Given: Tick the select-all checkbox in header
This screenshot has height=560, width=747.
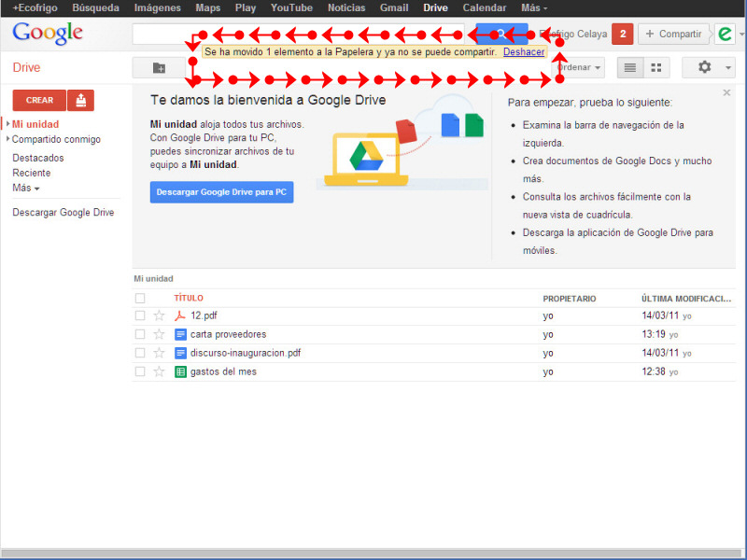Looking at the screenshot, I should coord(139,298).
